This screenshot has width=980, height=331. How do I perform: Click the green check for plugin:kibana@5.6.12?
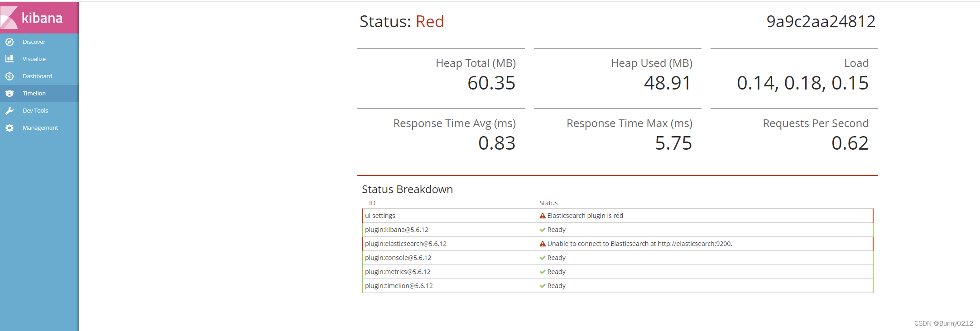click(x=543, y=230)
